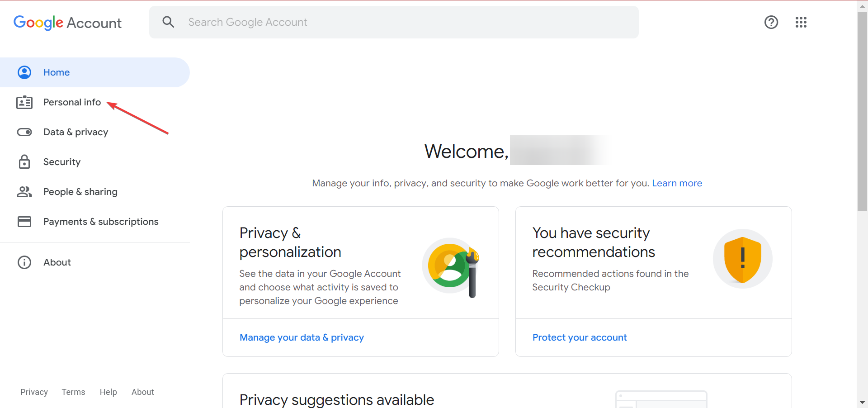Image resolution: width=868 pixels, height=408 pixels.
Task: Open the Help footer link
Action: (108, 392)
